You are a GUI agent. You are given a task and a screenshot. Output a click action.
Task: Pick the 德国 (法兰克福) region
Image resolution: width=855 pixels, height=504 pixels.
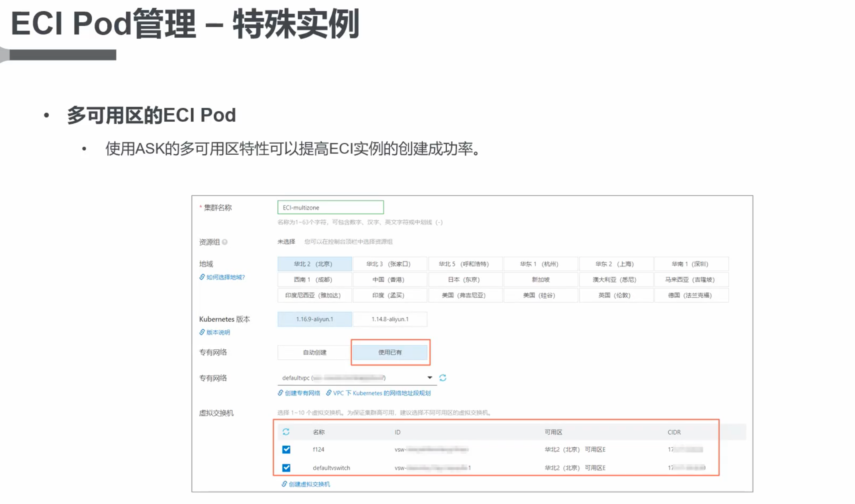pyautogui.click(x=691, y=295)
